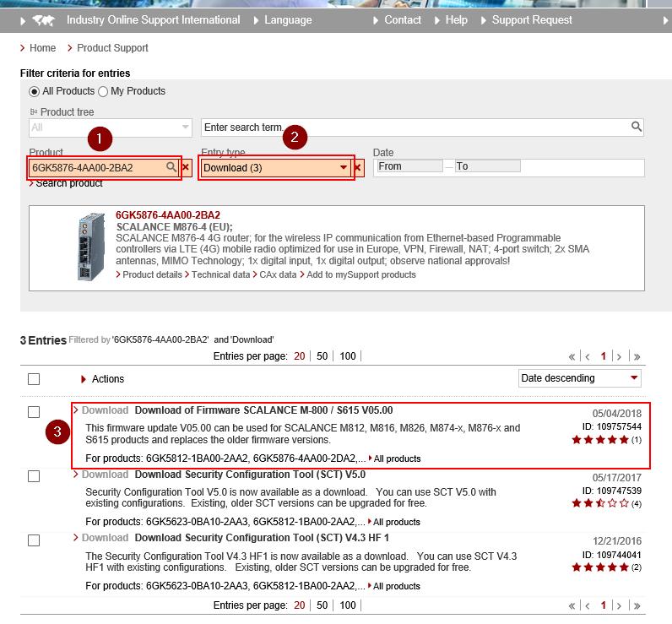Click the magnifier icon in Product field
Image resolution: width=672 pixels, height=624 pixels.
[x=171, y=166]
